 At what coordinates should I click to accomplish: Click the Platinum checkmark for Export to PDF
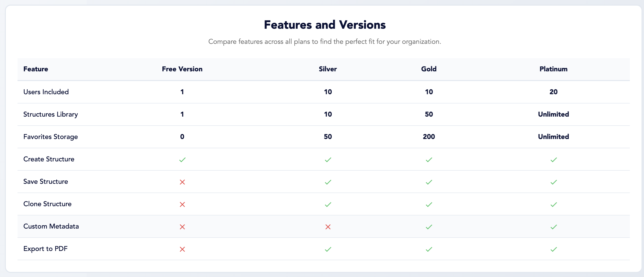554,249
